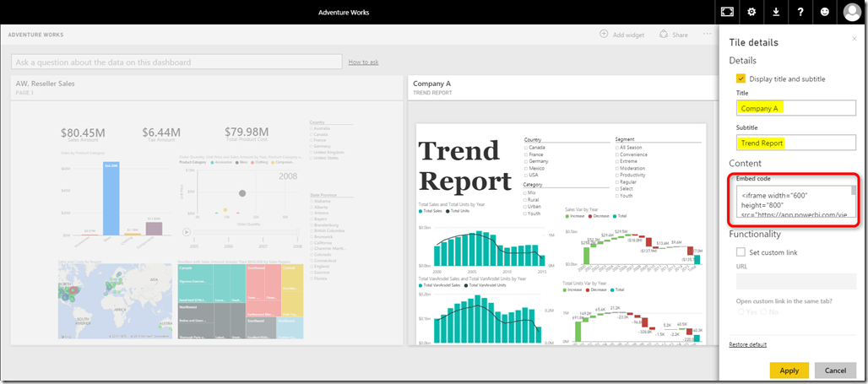The height and width of the screenshot is (384, 868).
Task: Click the Subtitle field containing Trend Report
Action: [x=796, y=143]
